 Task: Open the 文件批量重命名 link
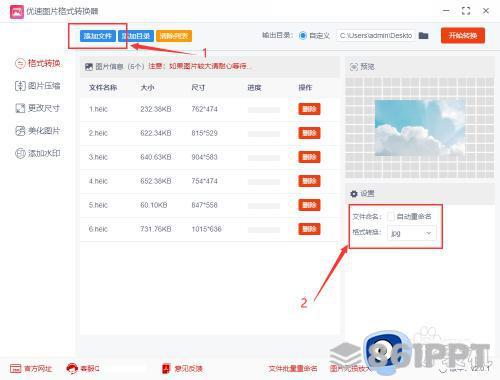[293, 368]
